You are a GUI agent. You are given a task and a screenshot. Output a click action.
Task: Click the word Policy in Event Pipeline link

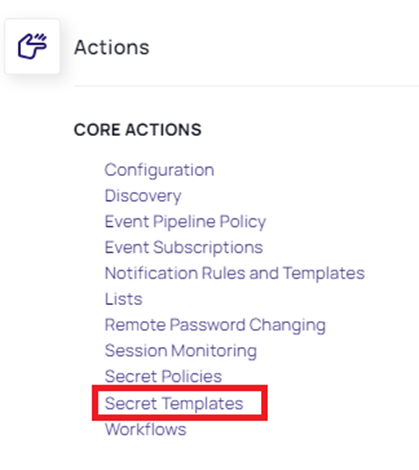pos(243,222)
